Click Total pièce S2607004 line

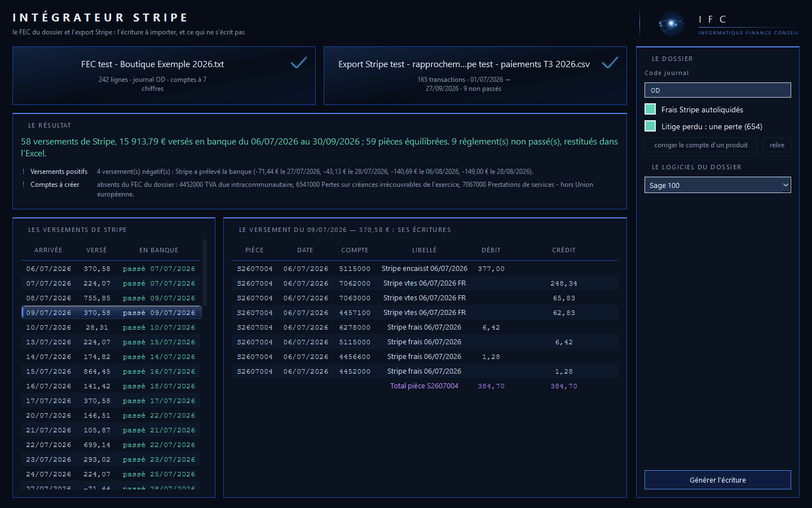point(425,386)
